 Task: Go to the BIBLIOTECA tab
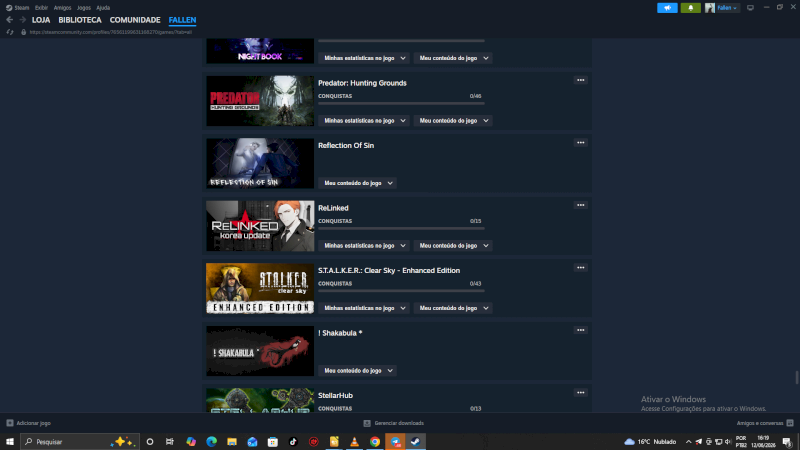(80, 20)
